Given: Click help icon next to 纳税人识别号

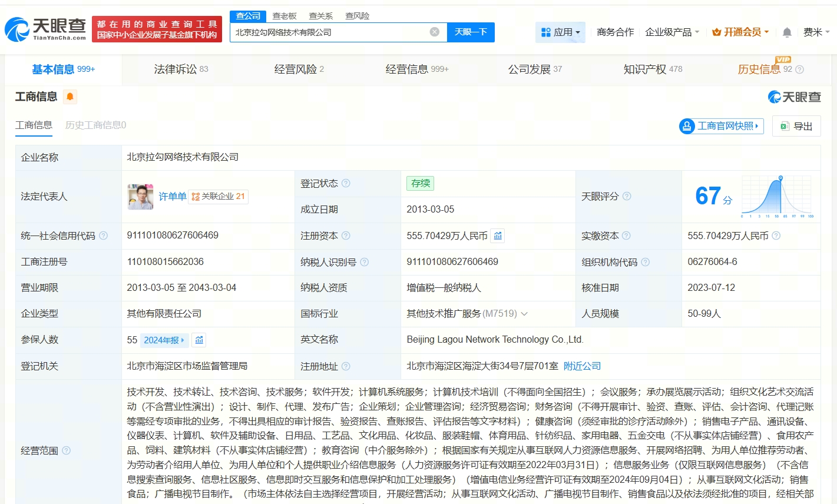Looking at the screenshot, I should point(365,262).
